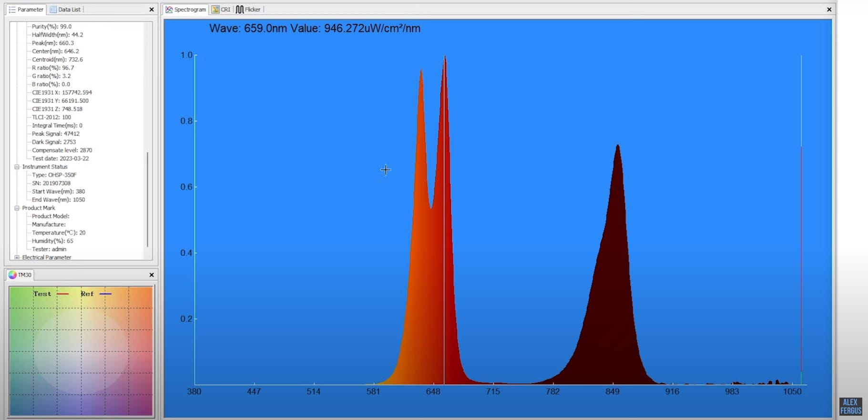Select the Product Model: row
The image size is (868, 420).
click(51, 216)
